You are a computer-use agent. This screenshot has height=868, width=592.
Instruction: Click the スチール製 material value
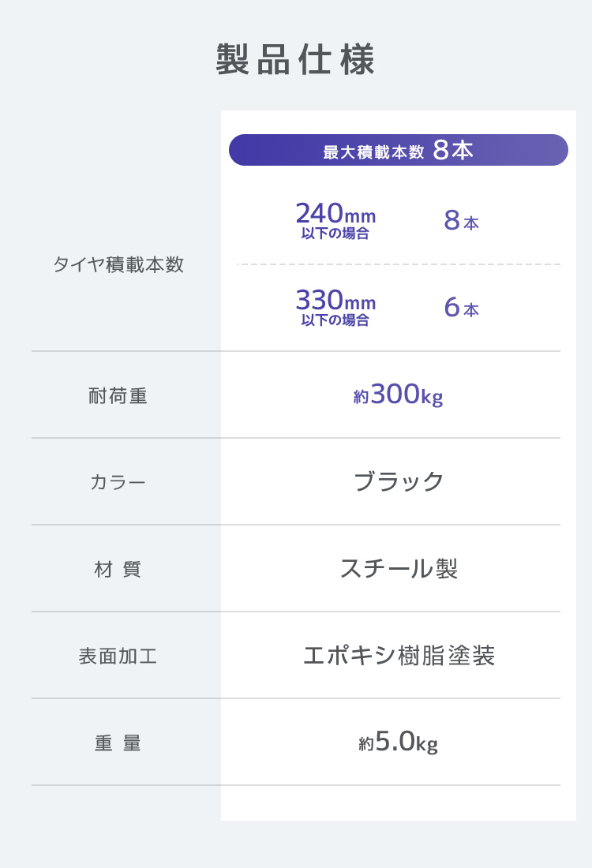pyautogui.click(x=399, y=568)
